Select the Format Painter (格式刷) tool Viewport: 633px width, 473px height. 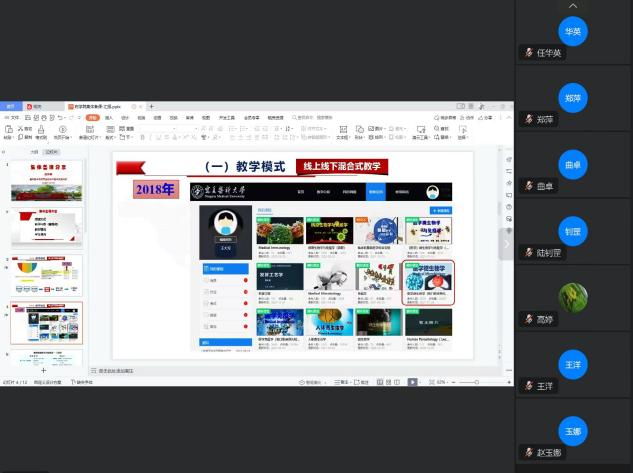point(41,130)
